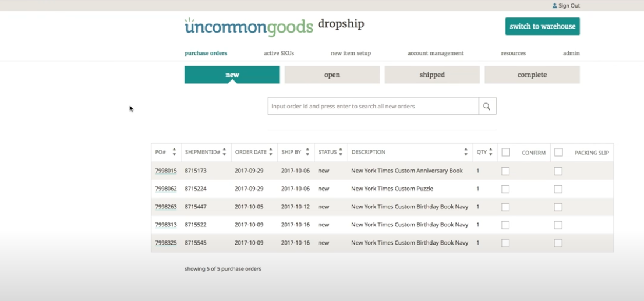
Task: Sort by SHIP BY column arrows
Action: pos(307,152)
